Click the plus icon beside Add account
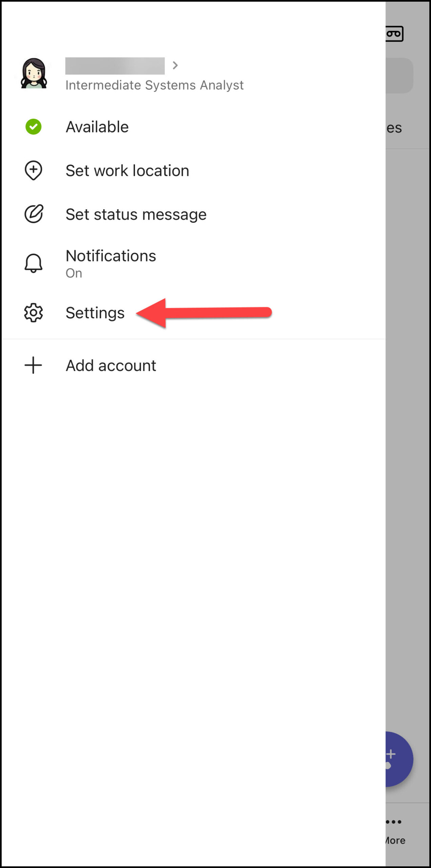Image resolution: width=431 pixels, height=868 pixels. pos(33,365)
